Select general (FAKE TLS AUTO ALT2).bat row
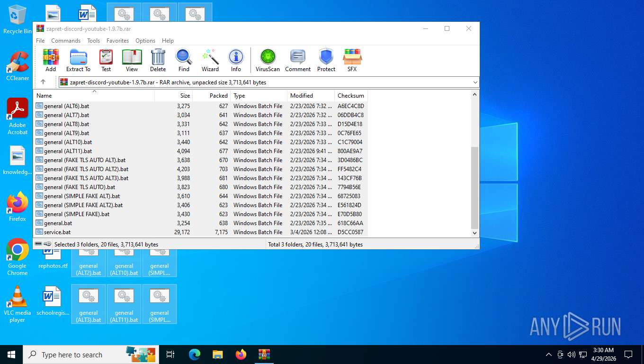This screenshot has width=644, height=364. [201, 169]
